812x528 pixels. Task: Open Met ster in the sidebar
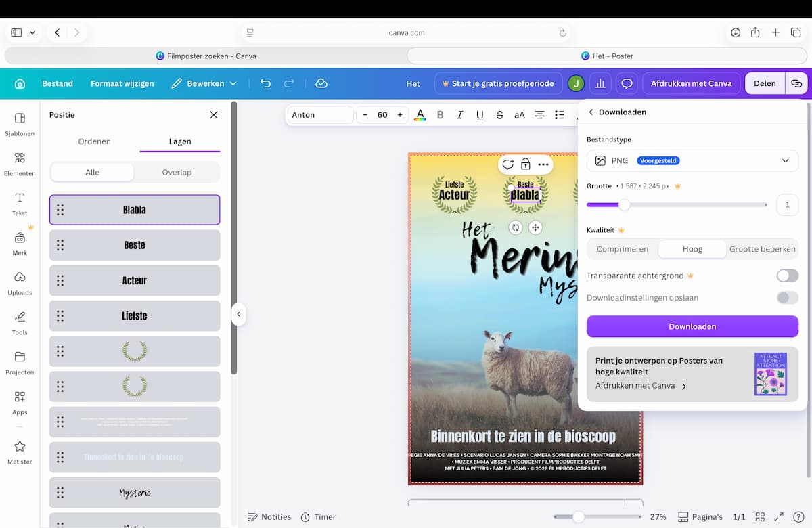[x=20, y=452]
